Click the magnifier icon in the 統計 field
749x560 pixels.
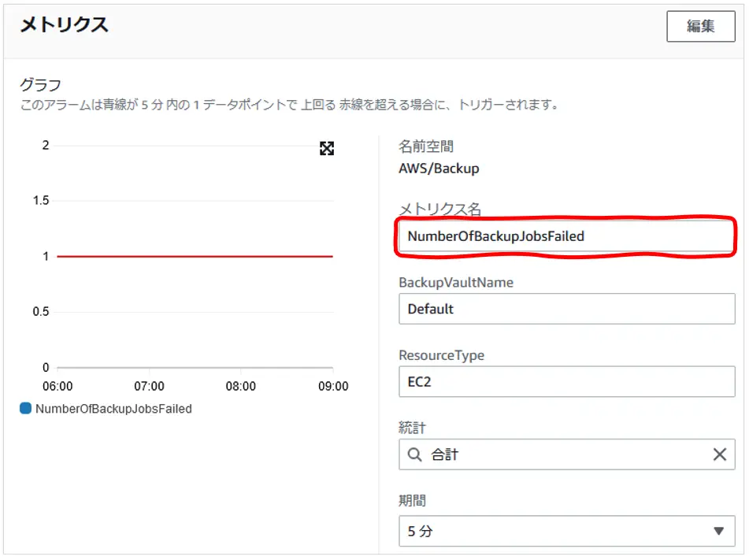click(414, 454)
